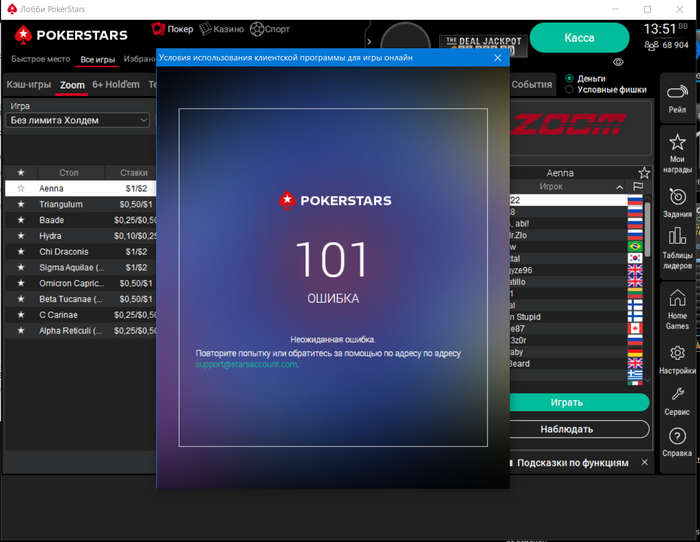Maximize the Лобби PokerStars window

647,9
